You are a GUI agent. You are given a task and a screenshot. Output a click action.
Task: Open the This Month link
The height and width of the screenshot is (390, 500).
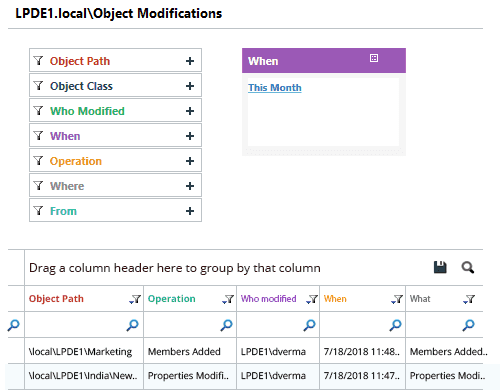pos(275,88)
